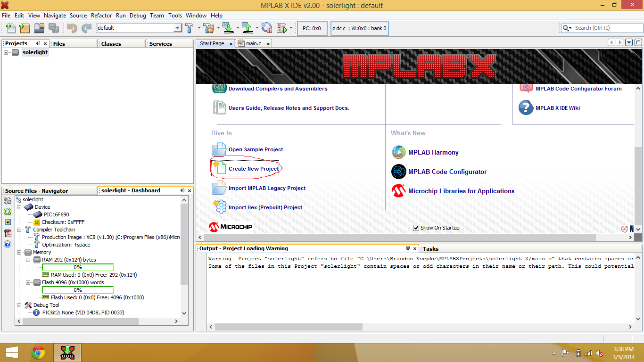The image size is (644, 362).
Task: Click the Hold in Reset icon
Action: click(x=267, y=28)
